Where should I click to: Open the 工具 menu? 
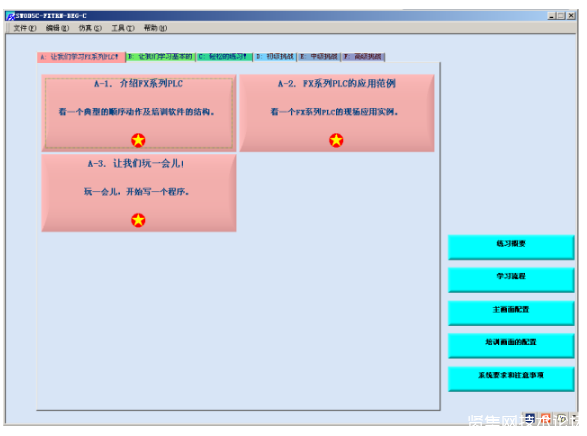coord(123,28)
